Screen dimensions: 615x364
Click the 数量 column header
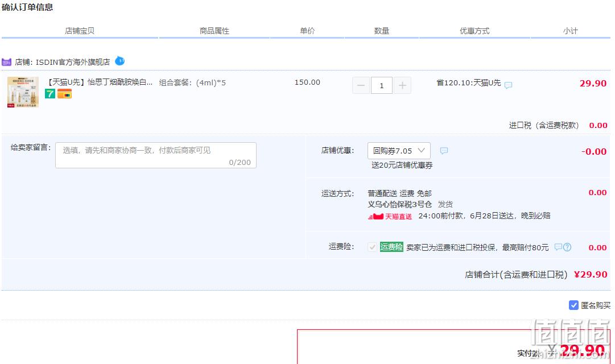coord(381,31)
